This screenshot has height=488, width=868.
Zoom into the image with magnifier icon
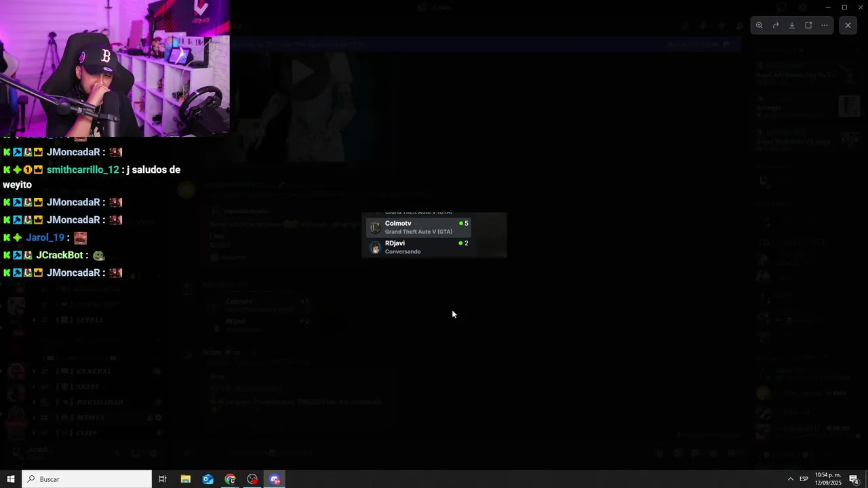(x=759, y=25)
